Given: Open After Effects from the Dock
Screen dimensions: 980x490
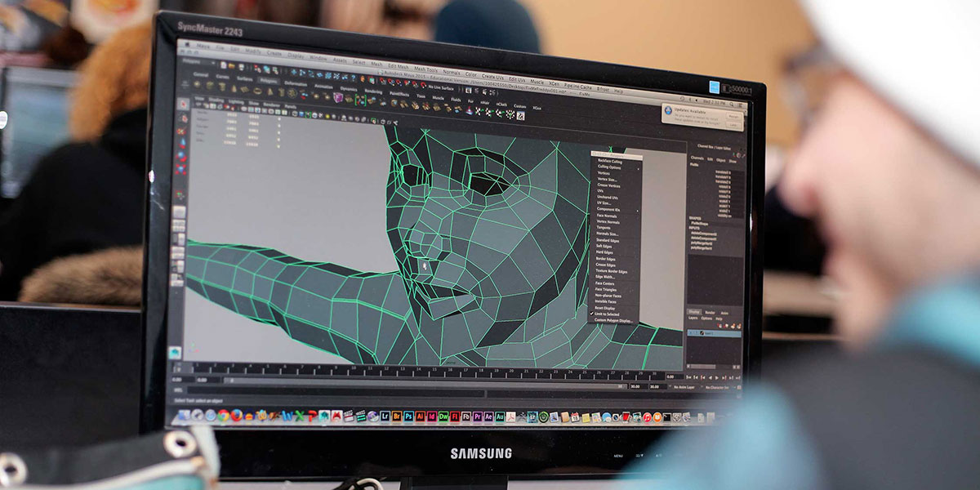Looking at the screenshot, I should pos(488,416).
